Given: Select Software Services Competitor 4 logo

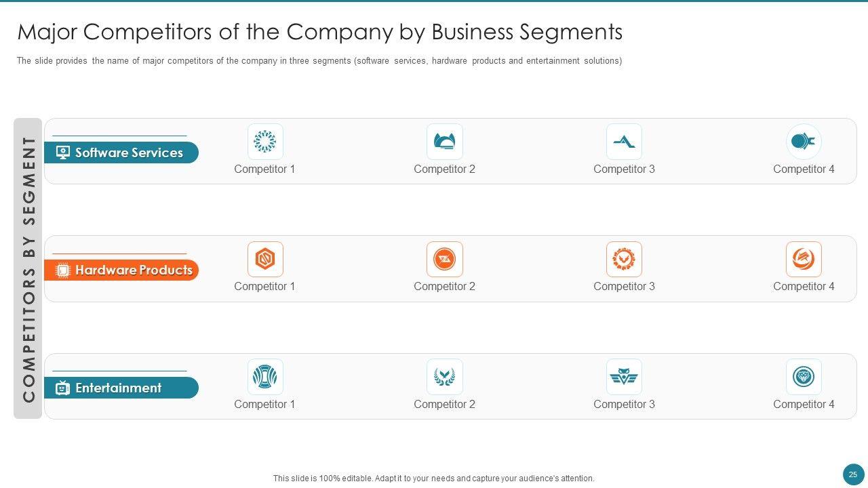Looking at the screenshot, I should click(804, 142).
